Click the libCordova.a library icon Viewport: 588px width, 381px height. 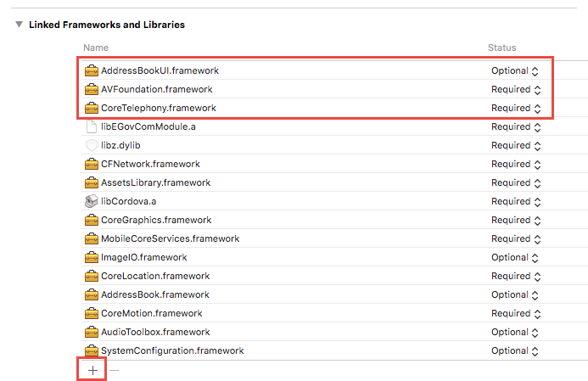[92, 201]
